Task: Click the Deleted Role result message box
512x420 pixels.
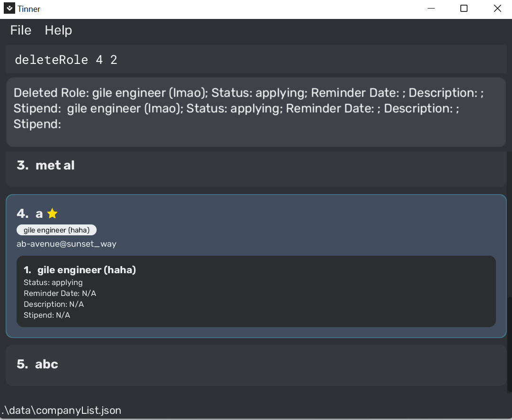Action: click(256, 112)
